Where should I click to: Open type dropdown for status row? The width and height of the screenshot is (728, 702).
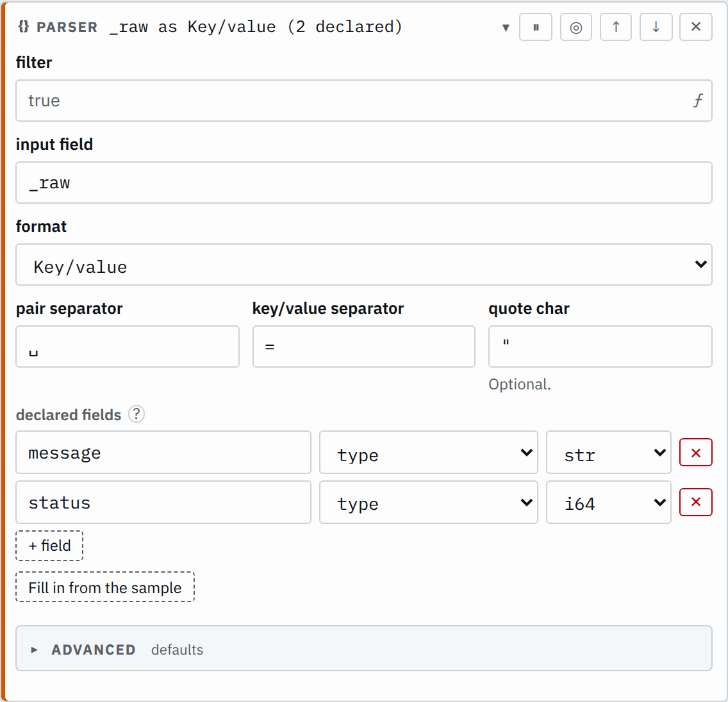tap(428, 503)
